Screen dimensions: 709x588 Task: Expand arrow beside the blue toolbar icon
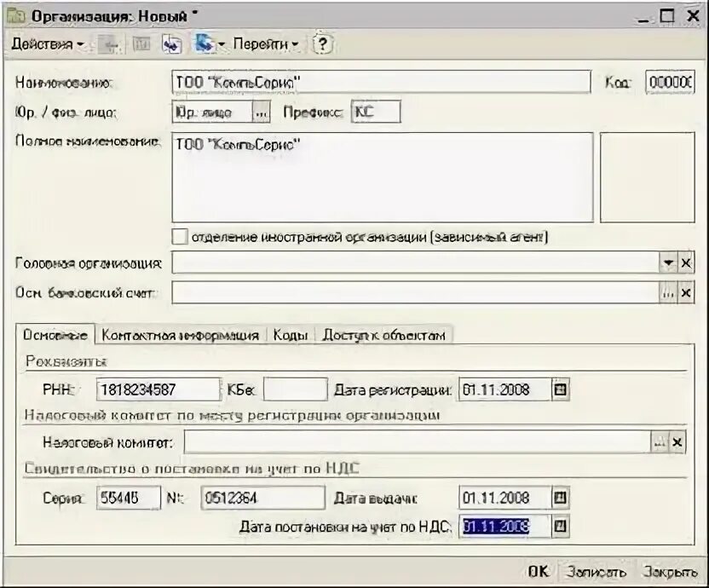(x=221, y=44)
